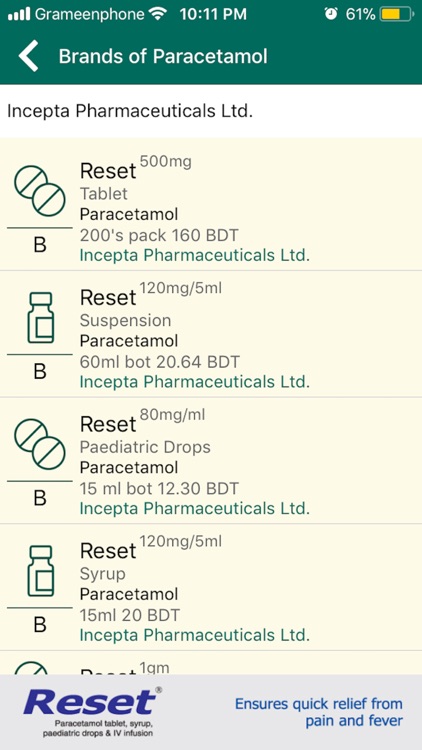Open Reset 80mg/ml Paediatric Drops entry

(x=211, y=461)
